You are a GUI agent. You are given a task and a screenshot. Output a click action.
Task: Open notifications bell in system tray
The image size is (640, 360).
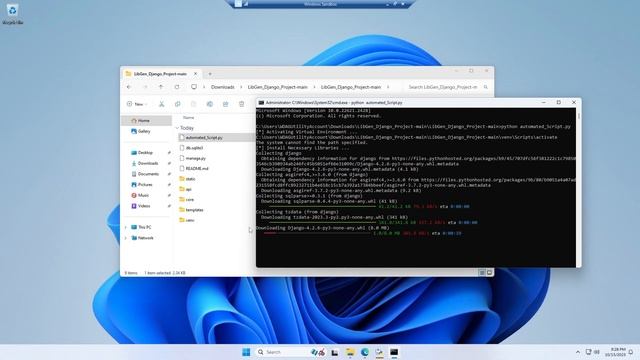pos(631,352)
